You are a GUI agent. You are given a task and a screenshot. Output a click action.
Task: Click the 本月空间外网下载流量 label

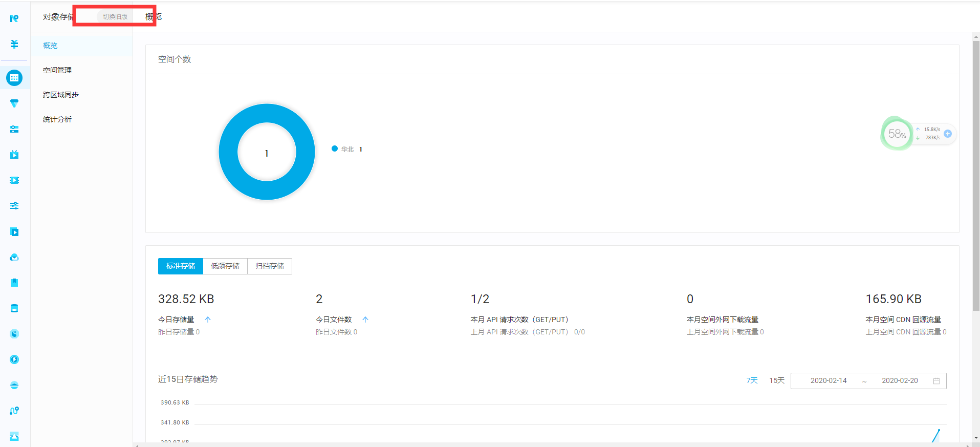click(723, 320)
